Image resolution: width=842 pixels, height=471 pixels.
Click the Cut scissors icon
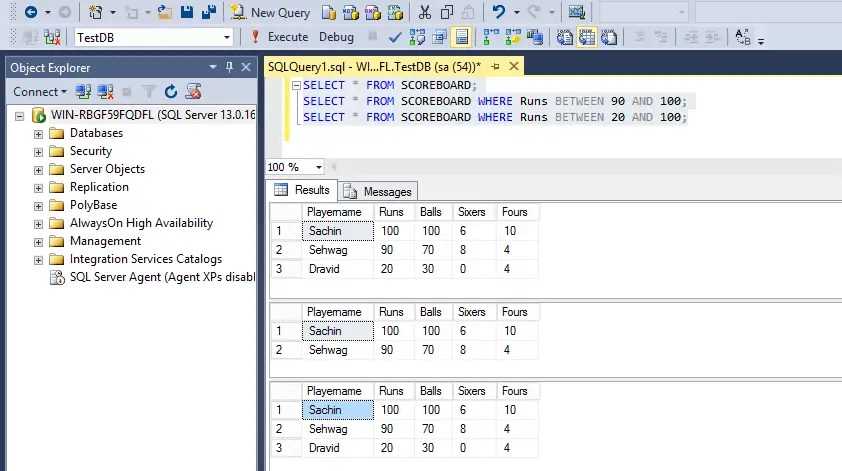click(425, 12)
